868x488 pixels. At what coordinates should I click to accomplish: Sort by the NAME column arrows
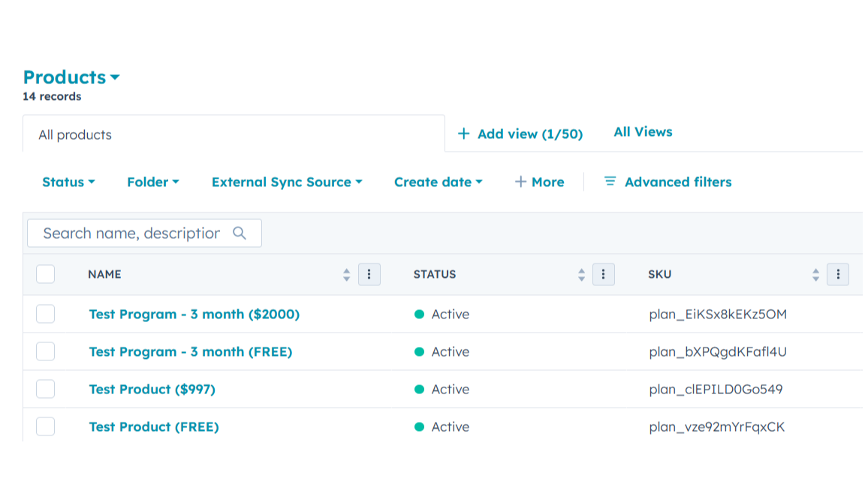pos(346,274)
